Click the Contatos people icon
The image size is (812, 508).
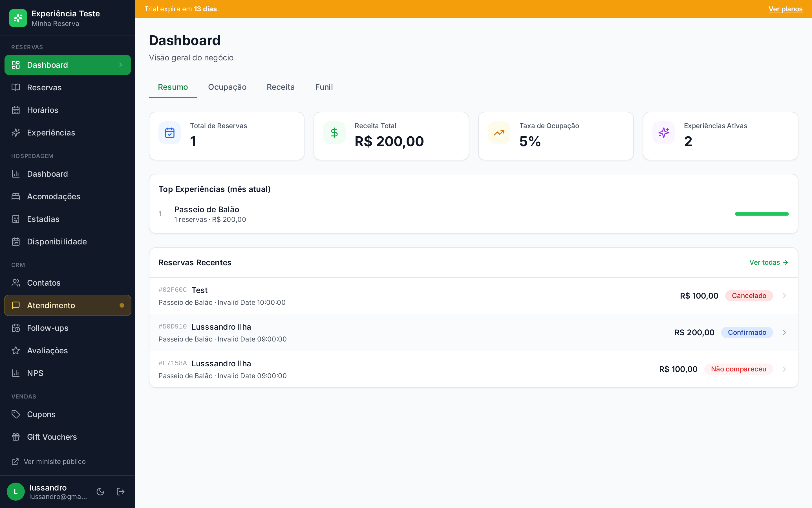click(x=16, y=283)
